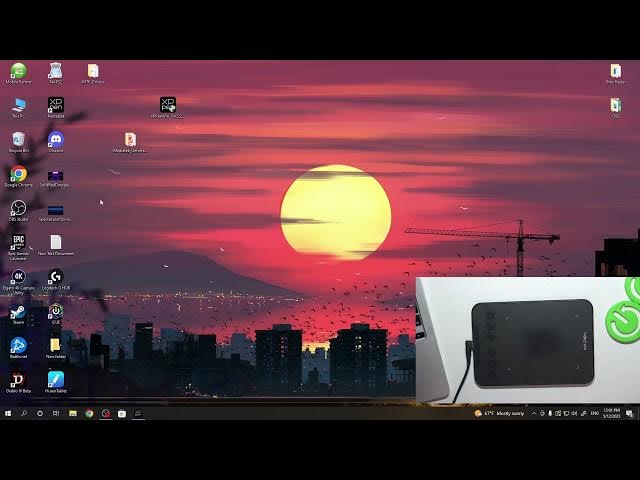Select the Spectator desktop file icon

[x=56, y=212]
